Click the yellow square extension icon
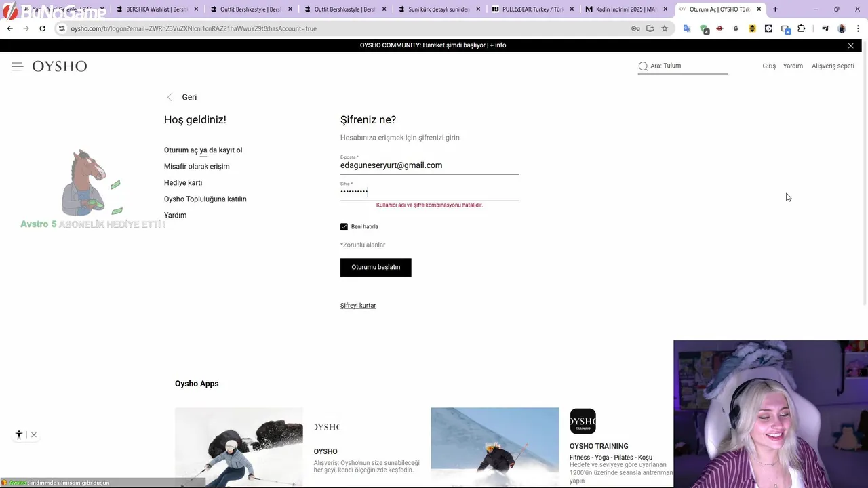This screenshot has width=868, height=488. tap(752, 28)
